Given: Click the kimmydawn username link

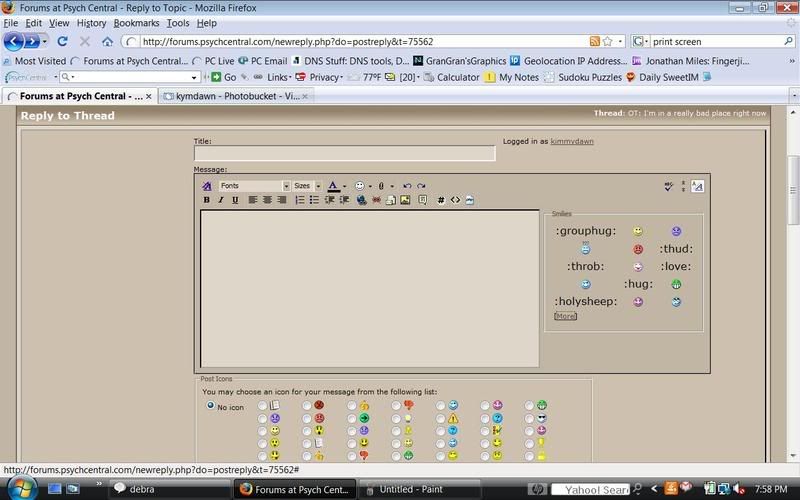Looking at the screenshot, I should pyautogui.click(x=572, y=141).
